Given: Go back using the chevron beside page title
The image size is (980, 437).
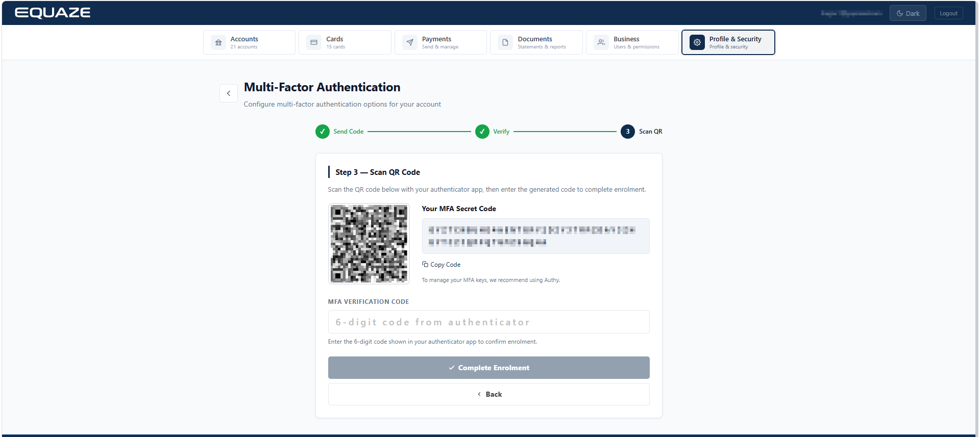Looking at the screenshot, I should click(229, 93).
